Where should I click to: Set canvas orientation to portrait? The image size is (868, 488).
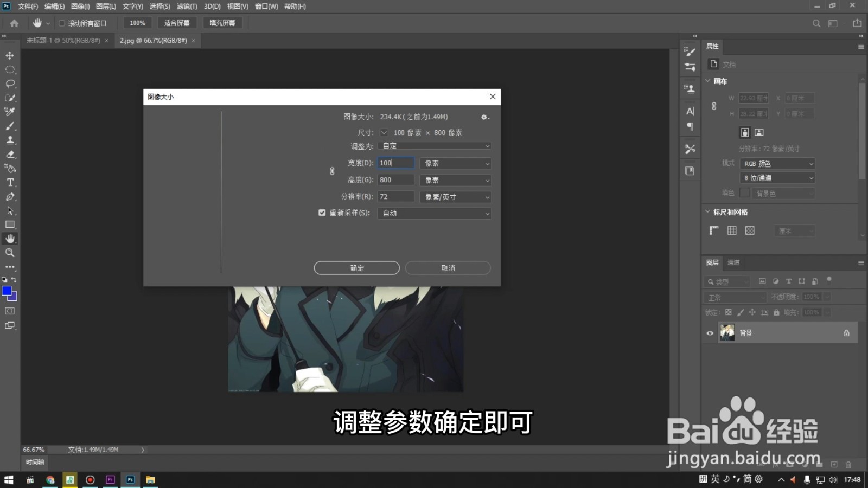click(x=745, y=132)
